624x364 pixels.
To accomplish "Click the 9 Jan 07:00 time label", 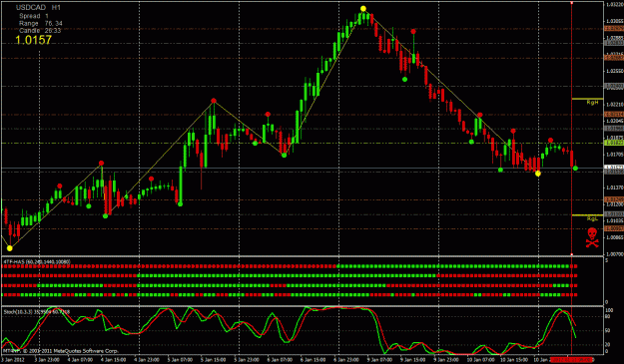I will click(380, 360).
